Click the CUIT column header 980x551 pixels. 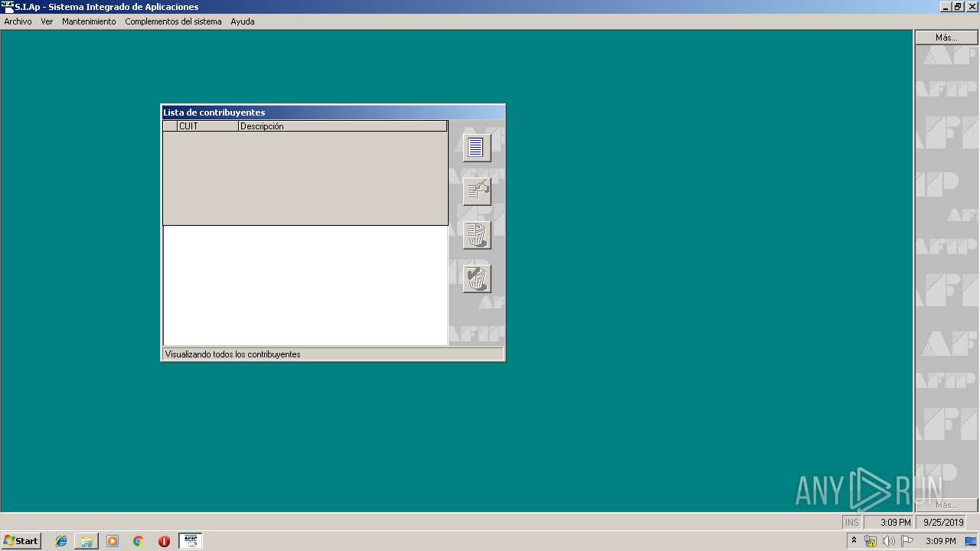tap(207, 126)
